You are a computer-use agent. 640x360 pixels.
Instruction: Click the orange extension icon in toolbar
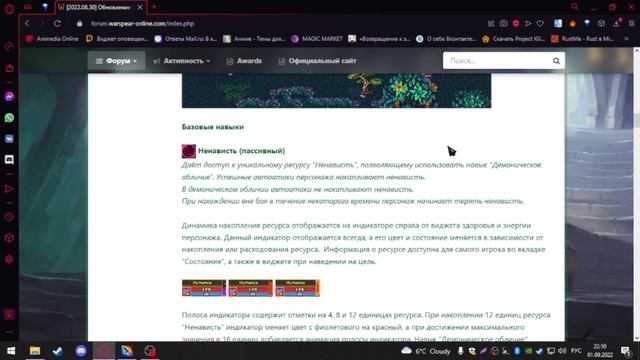point(572,24)
